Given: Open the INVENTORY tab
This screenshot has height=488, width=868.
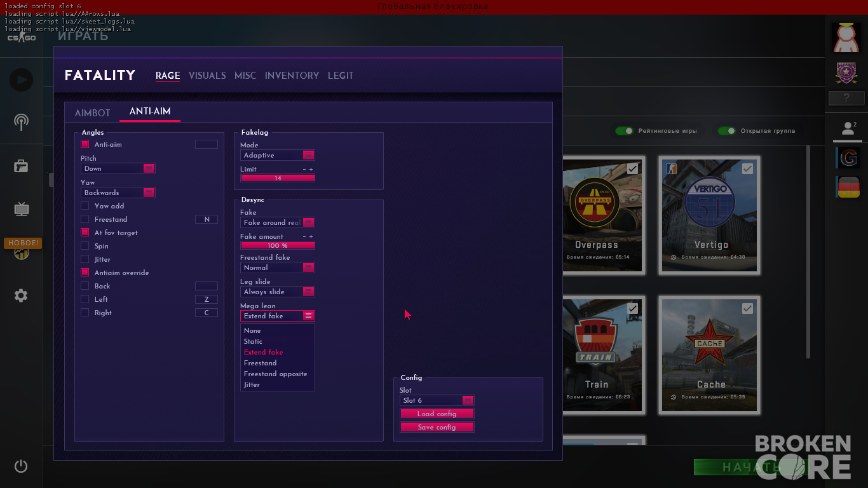Looking at the screenshot, I should [x=292, y=76].
